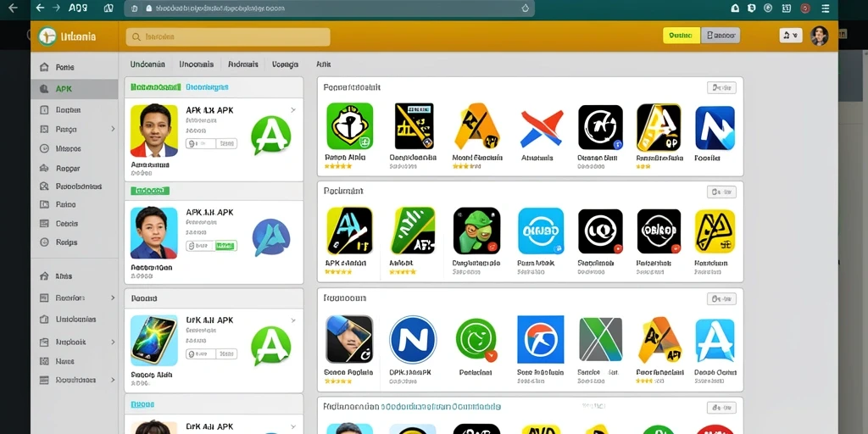868x434 pixels.
Task: Expand chevron on the yellow-portrait card
Action: tap(292, 109)
